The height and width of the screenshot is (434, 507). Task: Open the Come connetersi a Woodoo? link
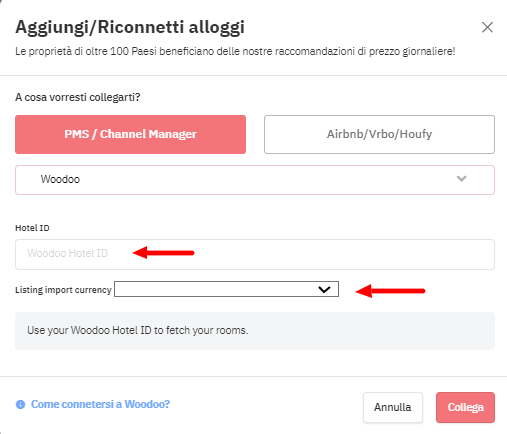[x=100, y=404]
